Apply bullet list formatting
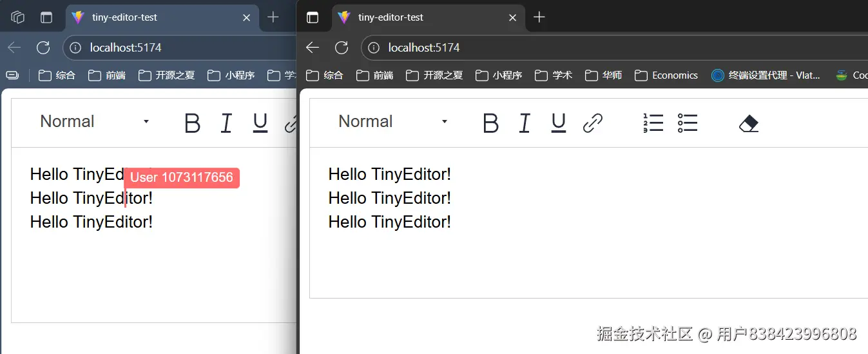Viewport: 868px width, 354px height. click(x=687, y=123)
